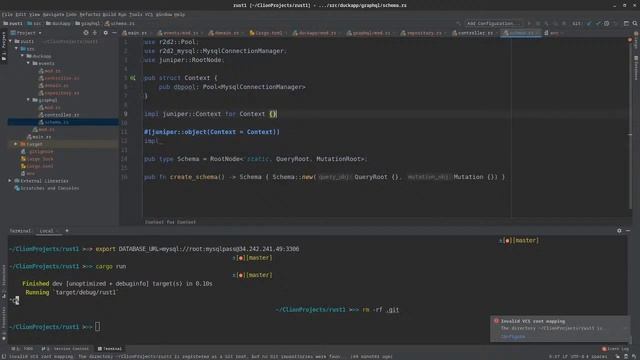
Task: Open the Refactor menu
Action: [x=90, y=14]
